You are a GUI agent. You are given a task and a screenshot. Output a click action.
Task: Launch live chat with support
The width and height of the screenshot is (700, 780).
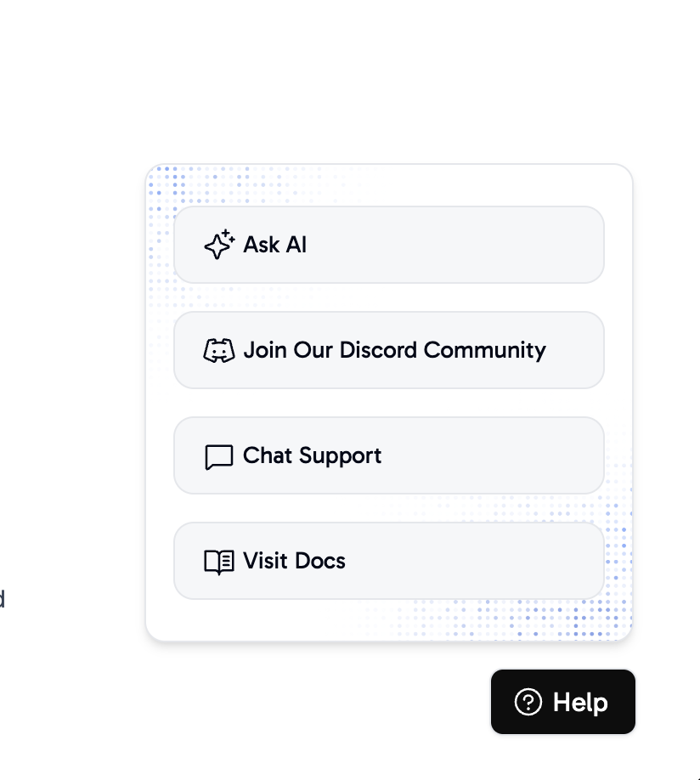(x=388, y=455)
